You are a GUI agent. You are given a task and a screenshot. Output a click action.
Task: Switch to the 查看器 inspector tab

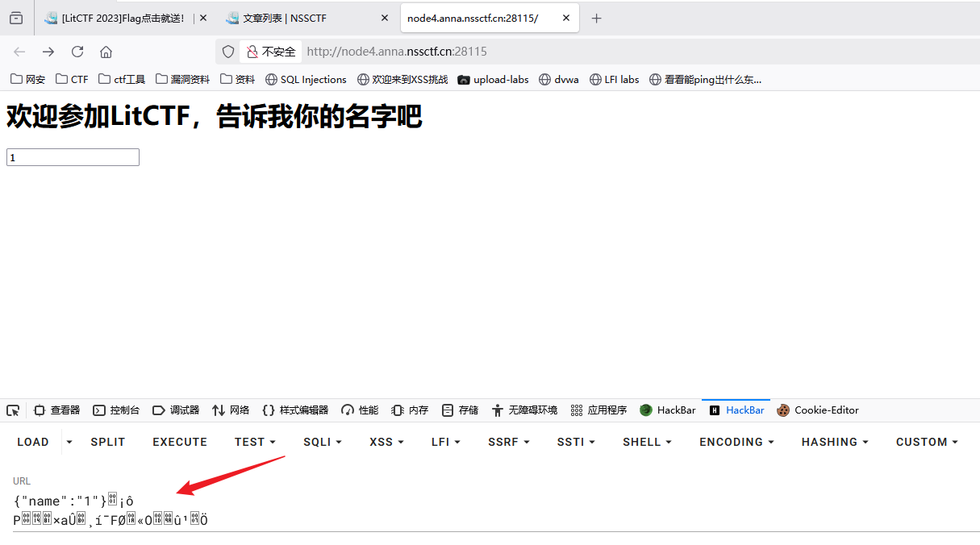(57, 410)
